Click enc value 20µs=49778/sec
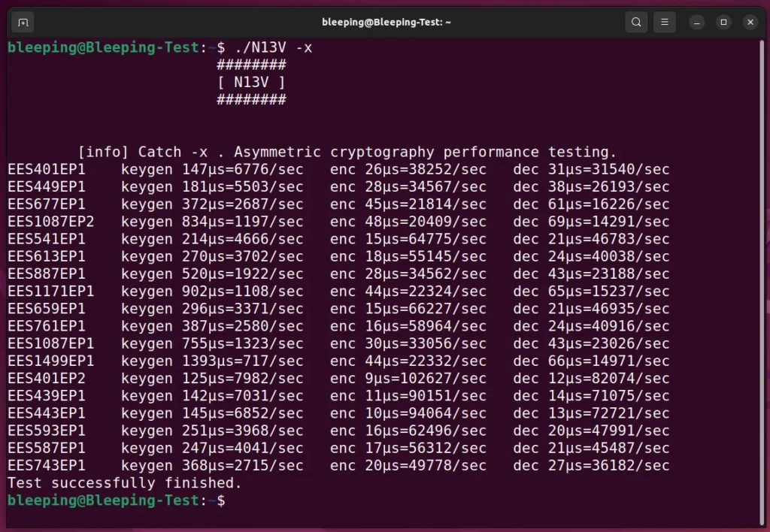The image size is (770, 532). coord(426,466)
